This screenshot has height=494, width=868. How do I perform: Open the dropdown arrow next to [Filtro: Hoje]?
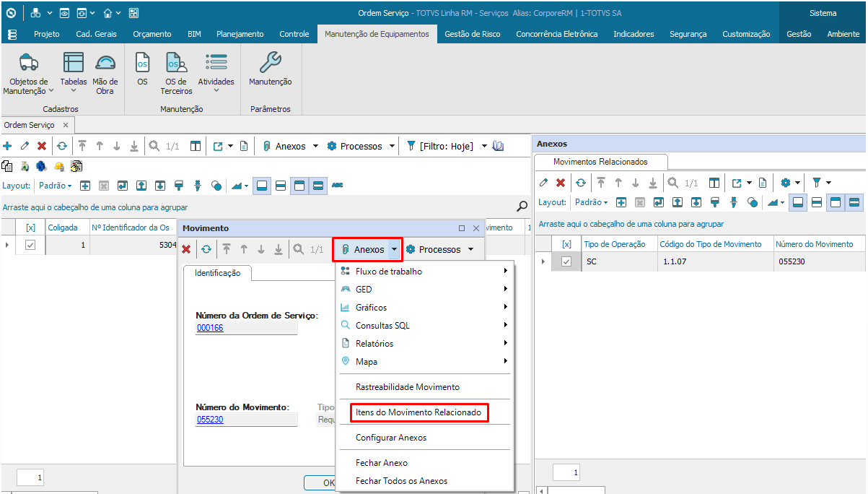pos(484,146)
